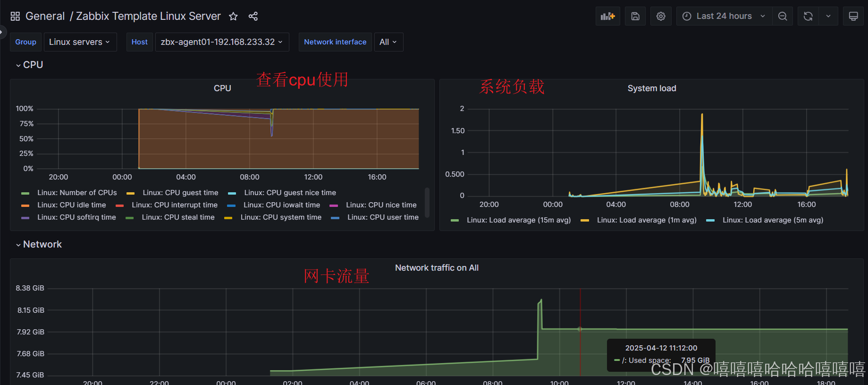Click the Group variable label
This screenshot has width=868, height=385.
(x=26, y=42)
